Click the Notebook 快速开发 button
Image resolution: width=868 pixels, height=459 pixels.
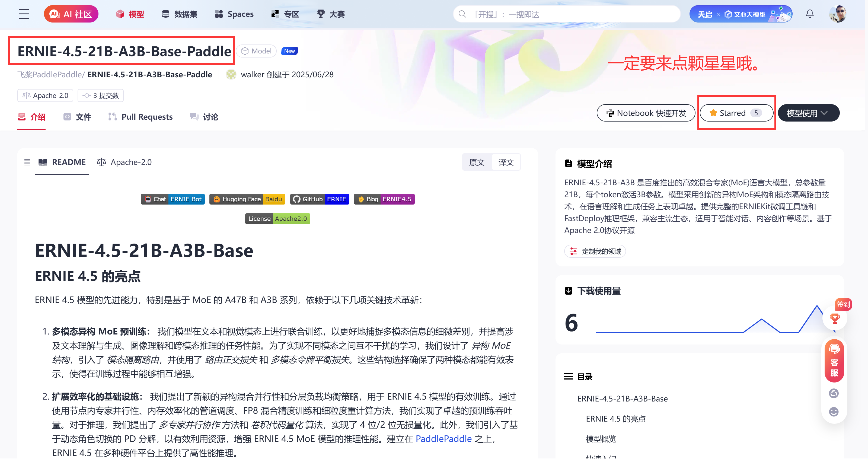click(645, 113)
